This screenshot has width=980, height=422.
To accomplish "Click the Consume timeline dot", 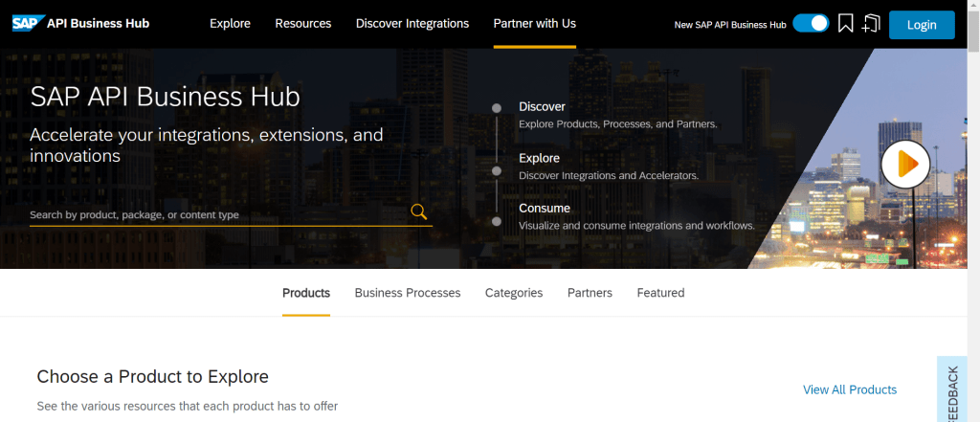I will point(497,221).
